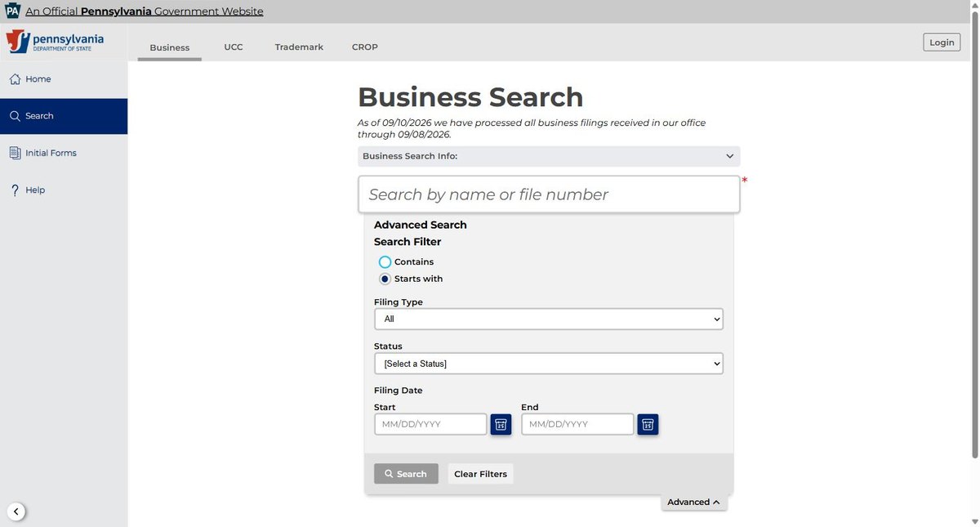Click the PA keystone badge icon
980x527 pixels.
tap(12, 11)
